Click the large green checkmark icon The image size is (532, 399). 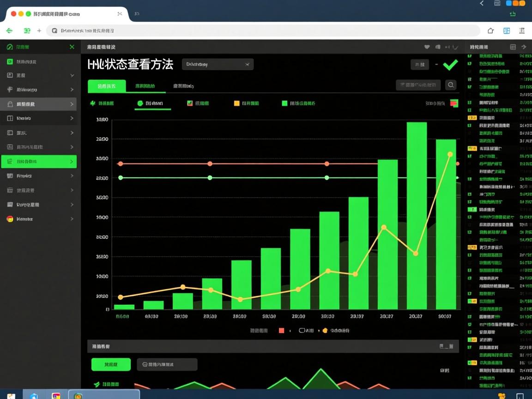tap(450, 65)
